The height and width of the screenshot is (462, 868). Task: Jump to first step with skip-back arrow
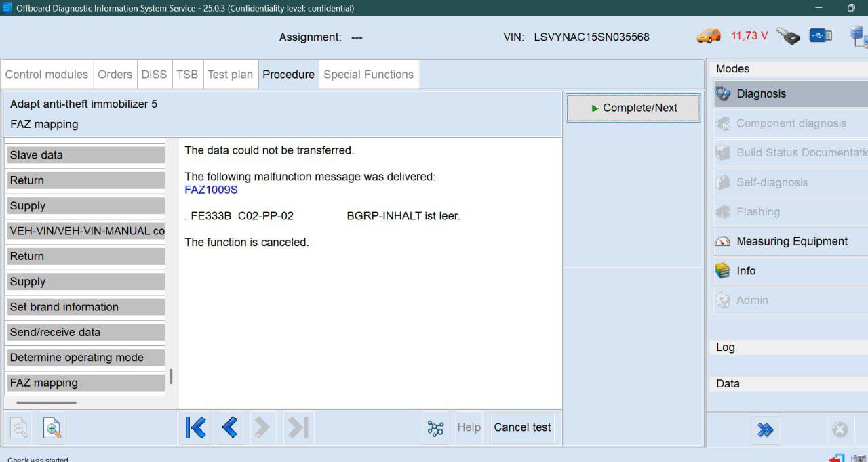[196, 427]
